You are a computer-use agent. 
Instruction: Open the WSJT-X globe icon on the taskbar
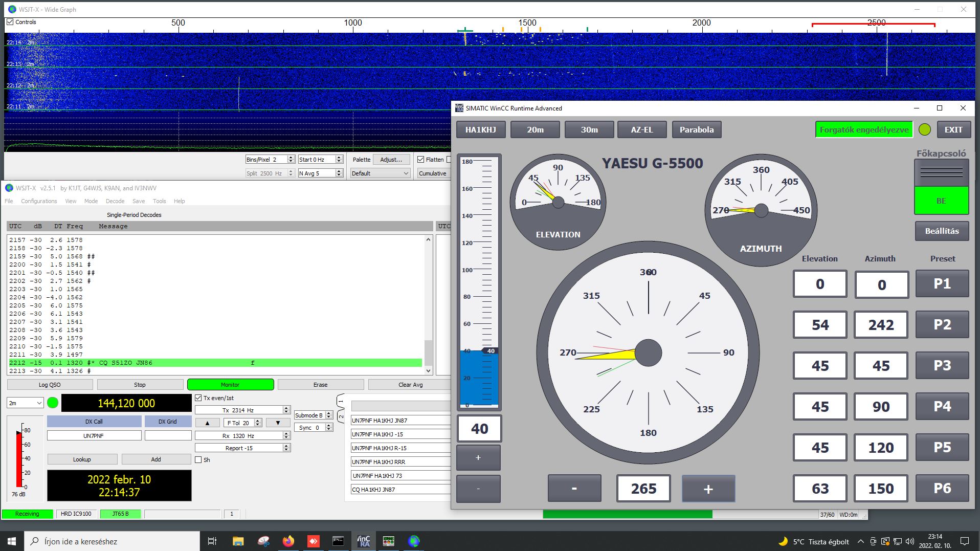coord(414,541)
